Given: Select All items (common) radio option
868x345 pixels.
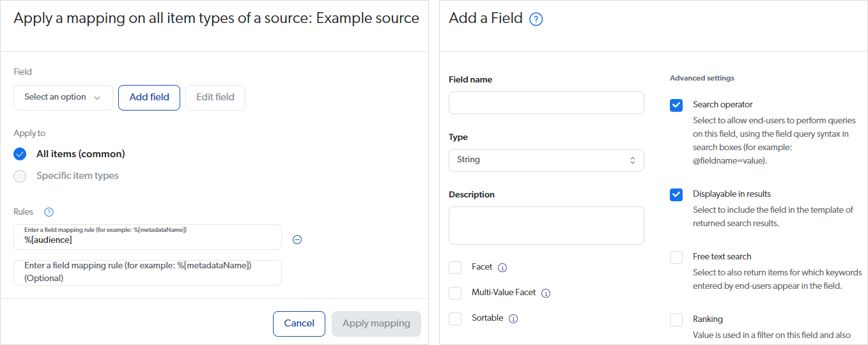Looking at the screenshot, I should 20,154.
